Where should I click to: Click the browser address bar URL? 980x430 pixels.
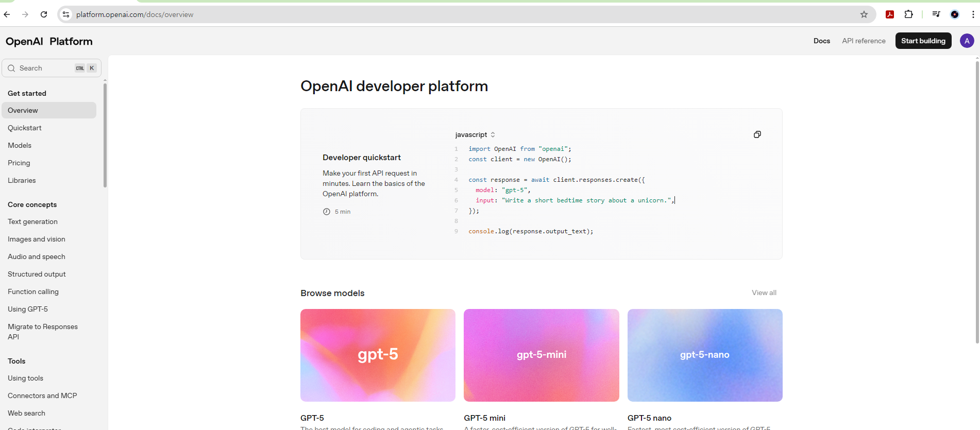[x=135, y=14]
